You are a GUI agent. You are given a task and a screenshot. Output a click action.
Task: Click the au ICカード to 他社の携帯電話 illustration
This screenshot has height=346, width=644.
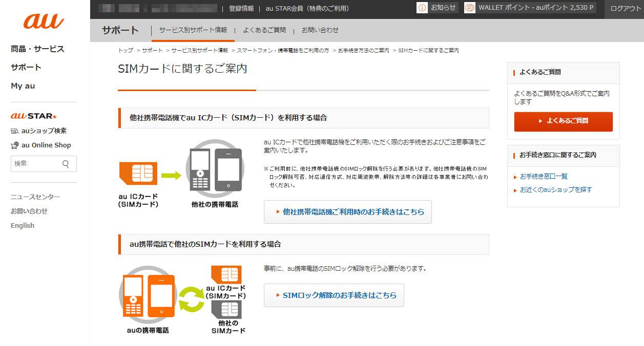click(180, 174)
